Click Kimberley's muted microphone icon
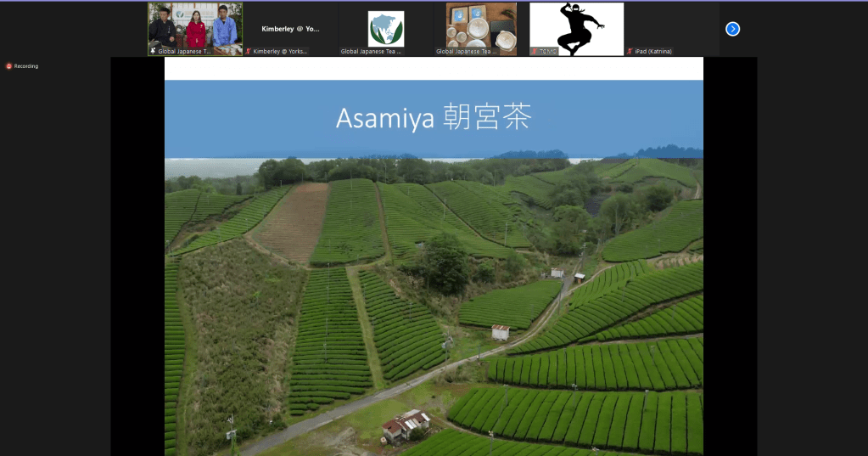 click(x=249, y=51)
